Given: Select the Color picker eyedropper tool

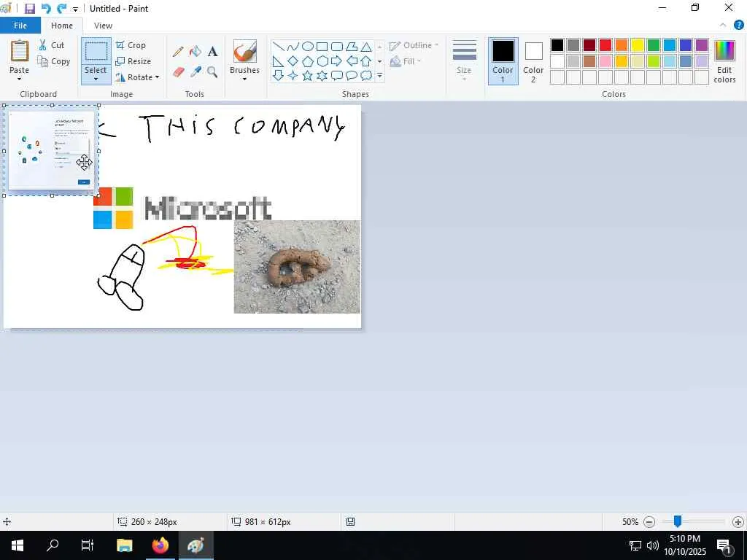Looking at the screenshot, I should 196,72.
